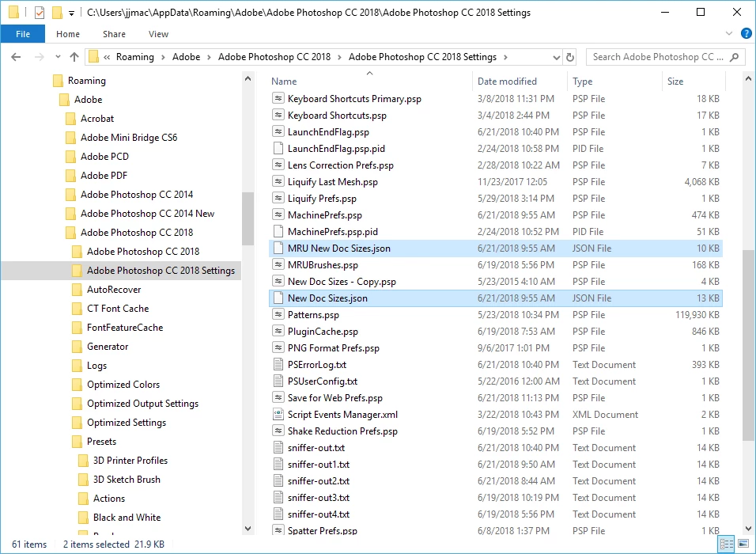Go forward with the right arrow button
This screenshot has height=554, width=756.
pyautogui.click(x=39, y=57)
